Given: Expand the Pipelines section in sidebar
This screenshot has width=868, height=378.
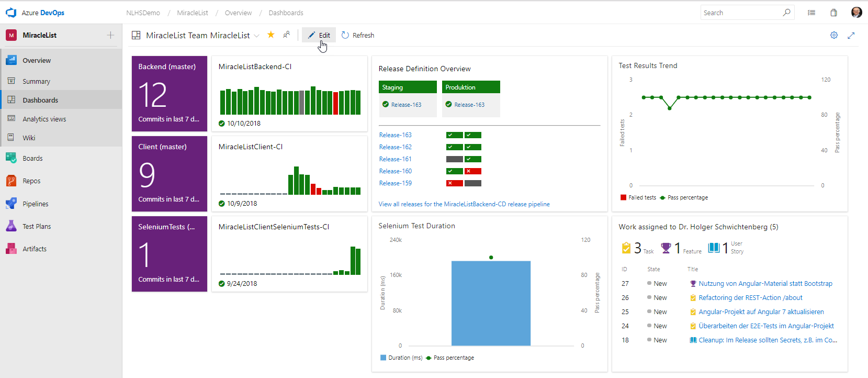Looking at the screenshot, I should (35, 204).
